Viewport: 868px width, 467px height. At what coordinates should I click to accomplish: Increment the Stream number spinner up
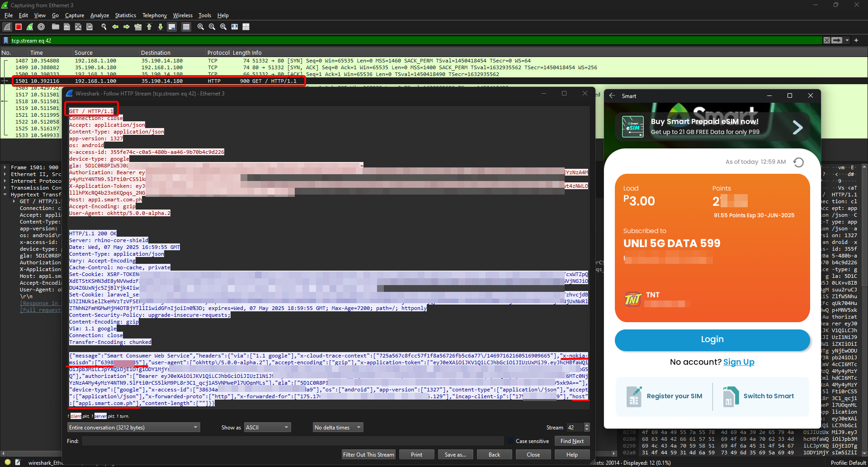(587, 425)
